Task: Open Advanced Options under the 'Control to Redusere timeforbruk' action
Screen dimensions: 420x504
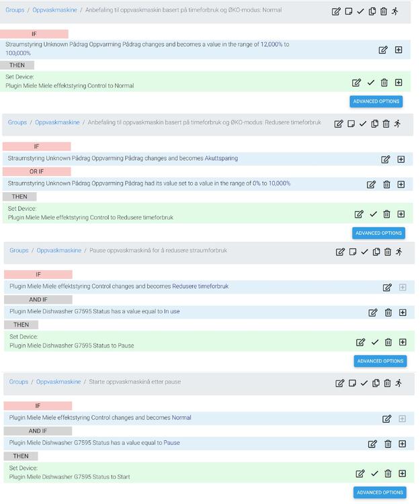Action: pyautogui.click(x=378, y=233)
